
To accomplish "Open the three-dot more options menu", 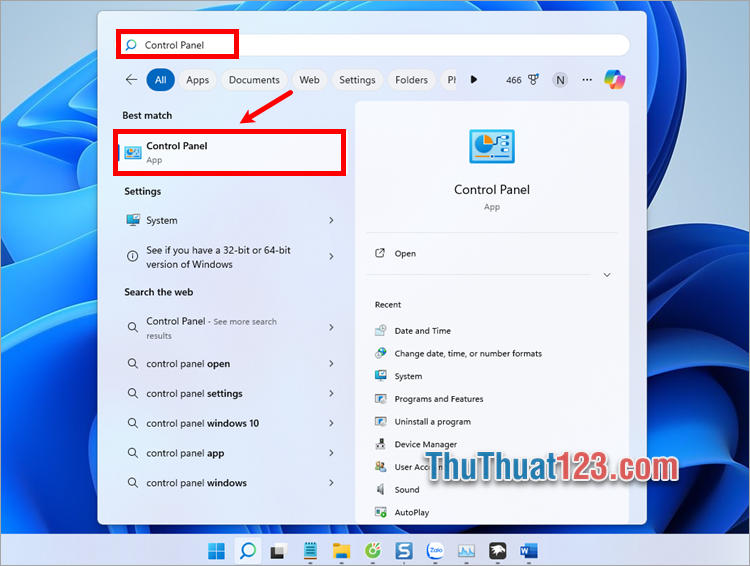I will 587,80.
